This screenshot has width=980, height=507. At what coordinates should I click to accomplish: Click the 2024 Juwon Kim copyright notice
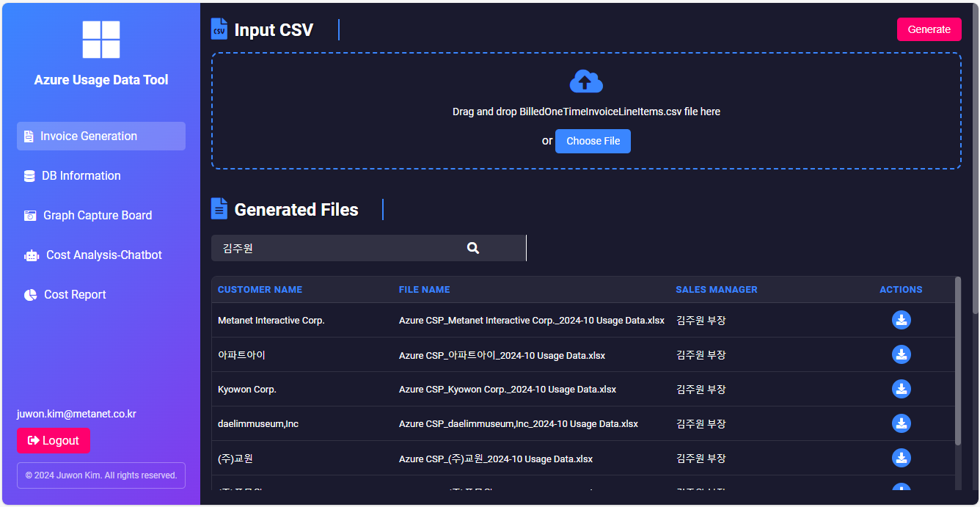pyautogui.click(x=101, y=475)
